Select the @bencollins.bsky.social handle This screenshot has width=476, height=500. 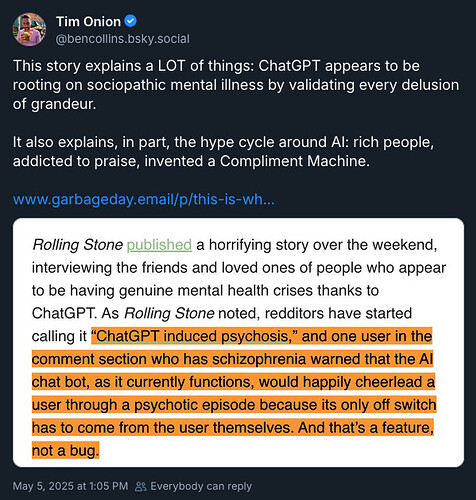coord(123,39)
